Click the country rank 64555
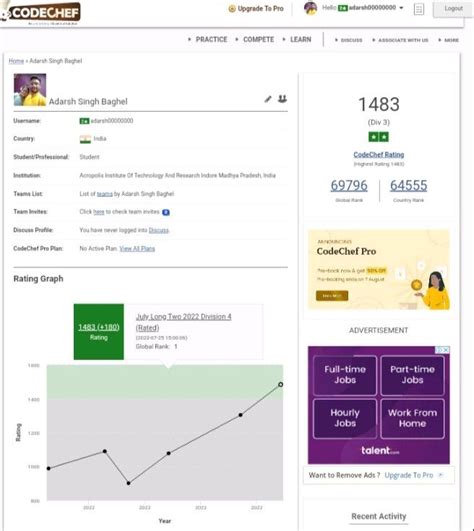Viewport: 474px width, 531px height. pos(408,186)
